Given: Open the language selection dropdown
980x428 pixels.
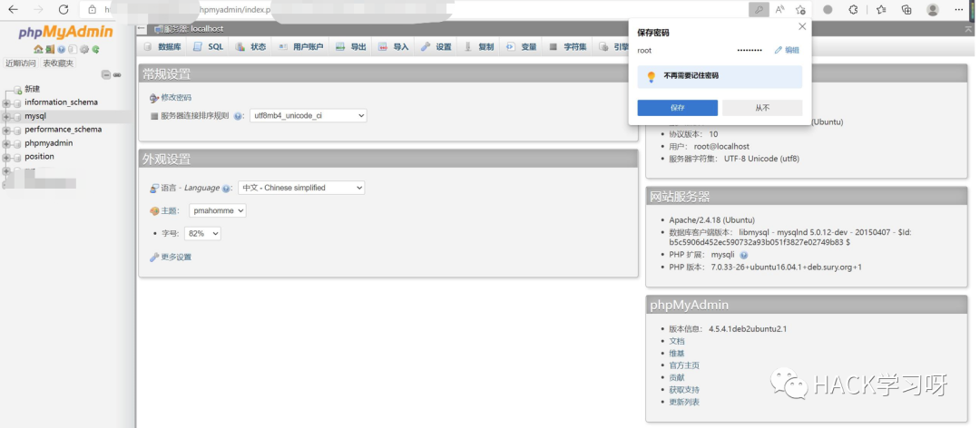Looking at the screenshot, I should coord(301,188).
